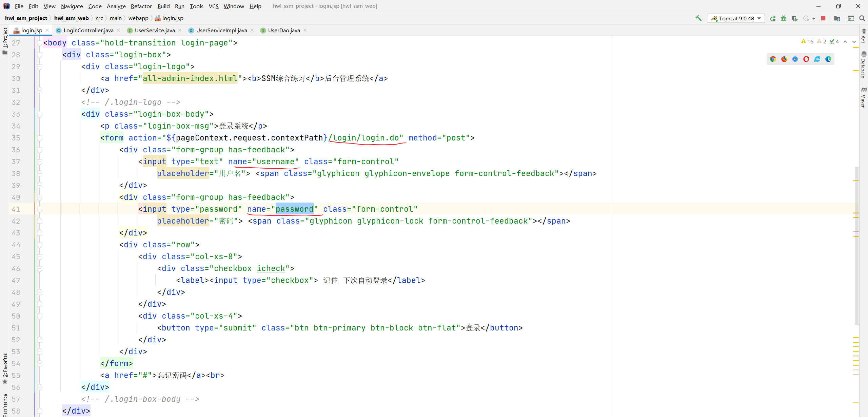Viewport: 868px width, 417px height.
Task: Collapse the login-logo div at line 29
Action: tap(40, 67)
